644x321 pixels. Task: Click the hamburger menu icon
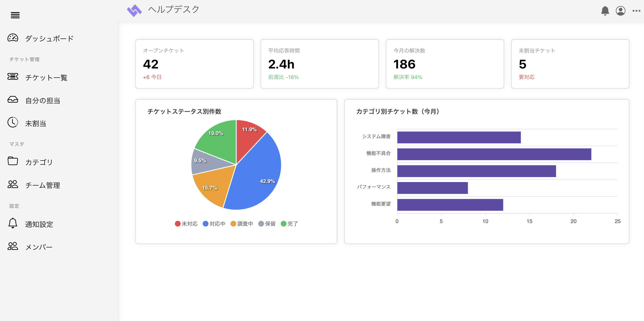pos(15,15)
